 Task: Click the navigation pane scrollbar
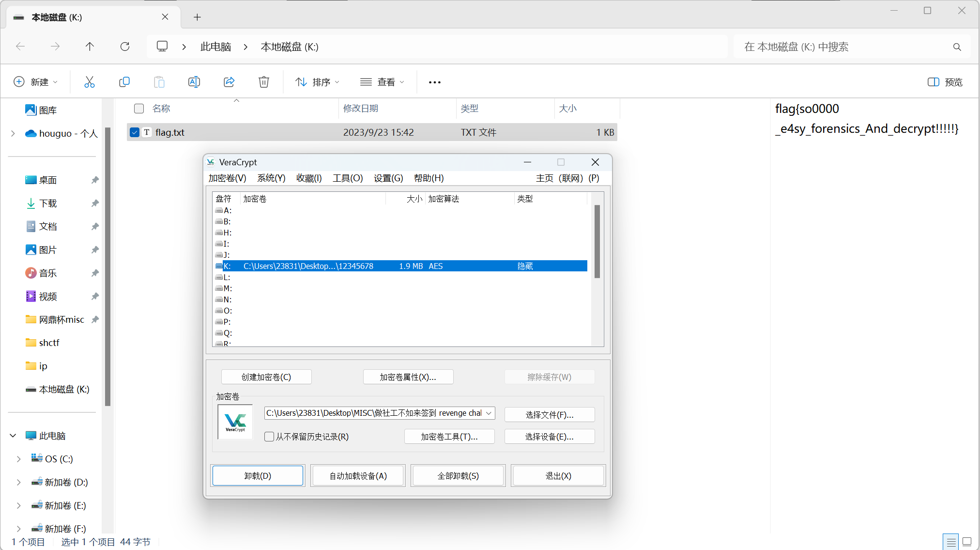(107, 267)
